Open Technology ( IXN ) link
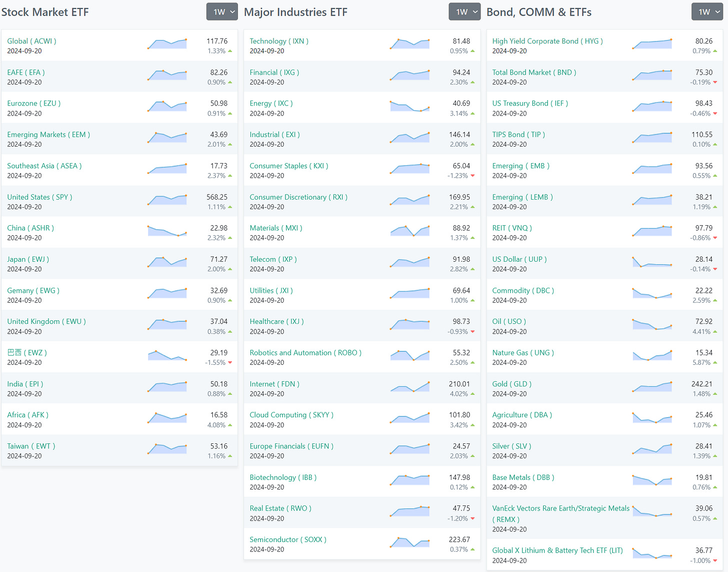 tap(279, 41)
